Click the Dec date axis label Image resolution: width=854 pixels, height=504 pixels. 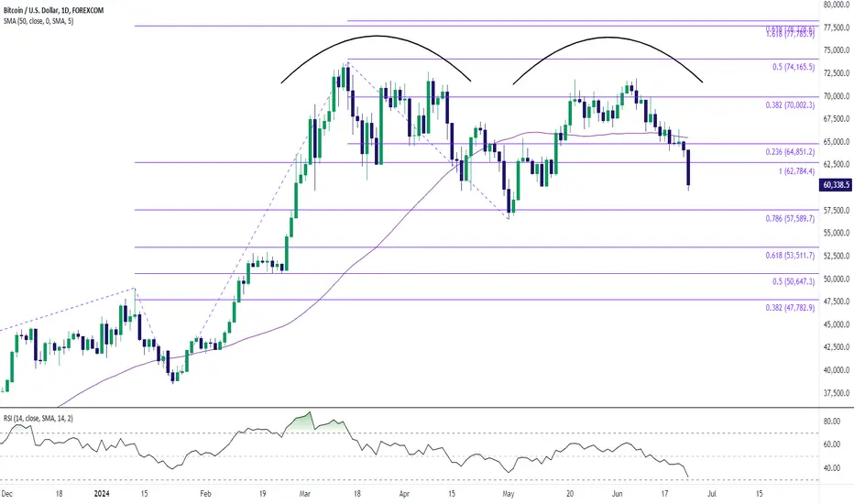click(x=6, y=494)
